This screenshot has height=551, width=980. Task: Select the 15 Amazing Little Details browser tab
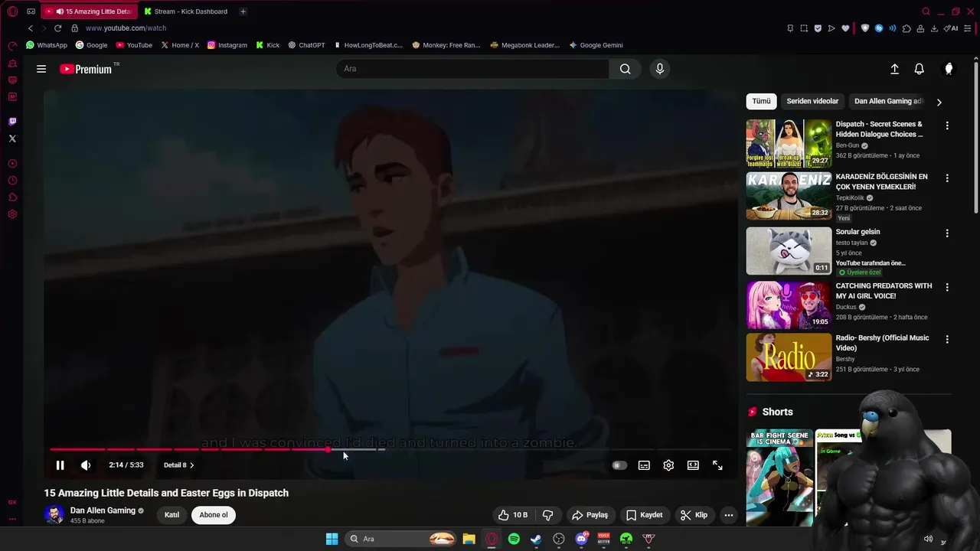click(x=90, y=11)
